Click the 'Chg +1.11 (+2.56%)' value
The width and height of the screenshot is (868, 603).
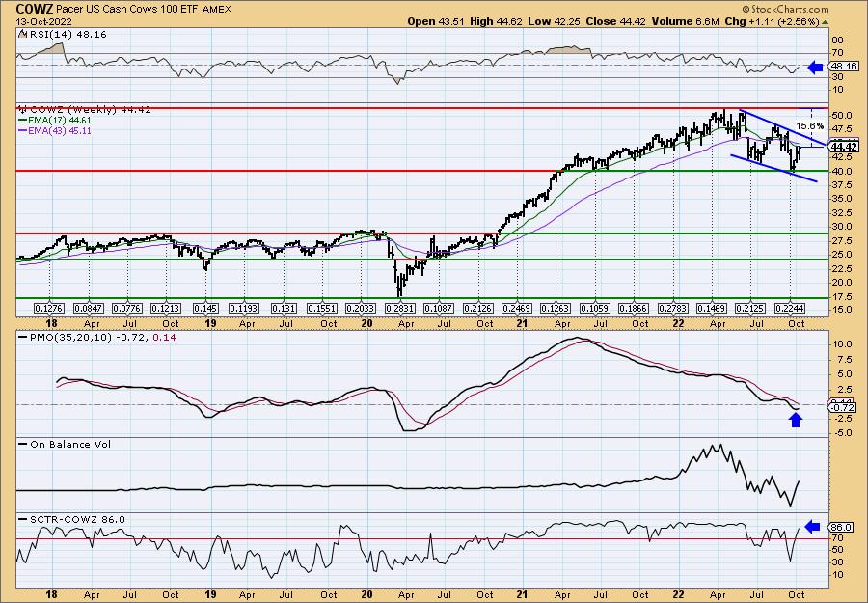click(x=772, y=21)
